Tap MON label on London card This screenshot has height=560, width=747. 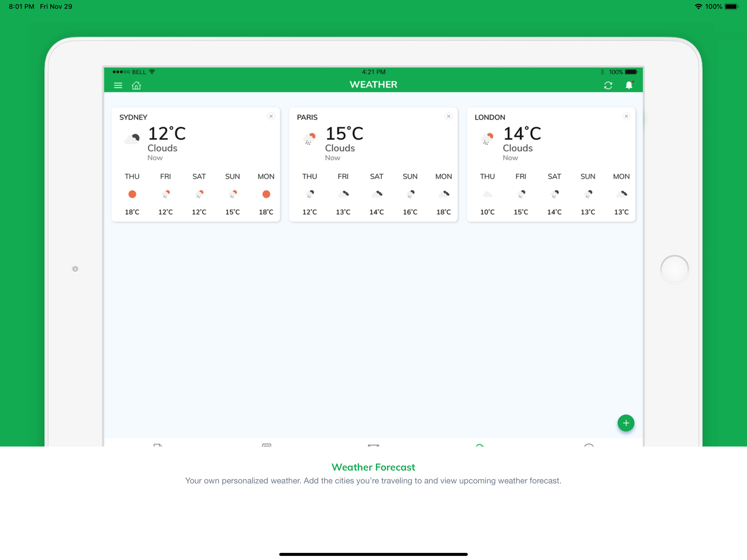click(621, 176)
